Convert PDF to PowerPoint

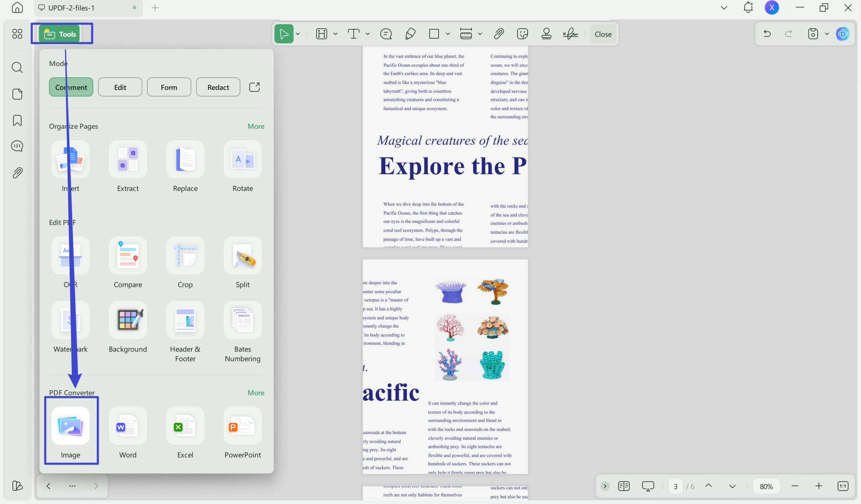[242, 433]
